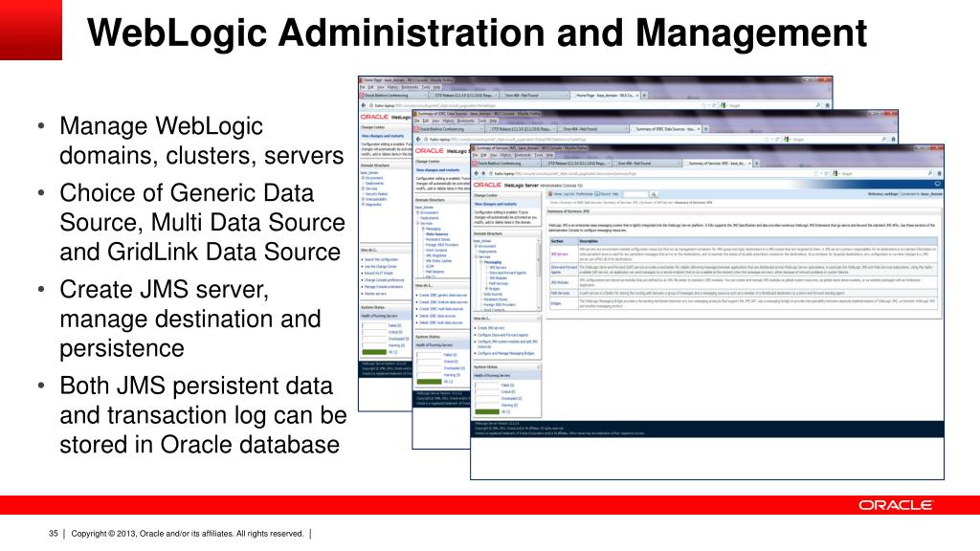Click the back arrow in middle JDBC window
This screenshot has height=551, width=980.
coord(418,140)
